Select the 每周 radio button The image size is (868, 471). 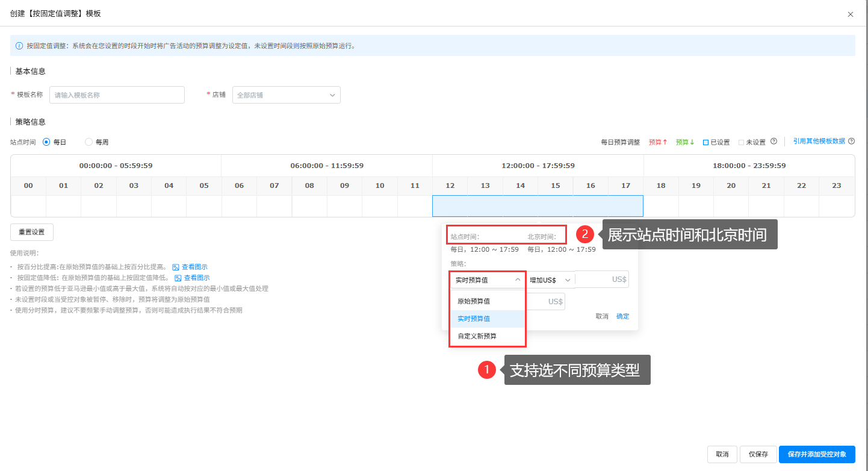[x=89, y=142]
